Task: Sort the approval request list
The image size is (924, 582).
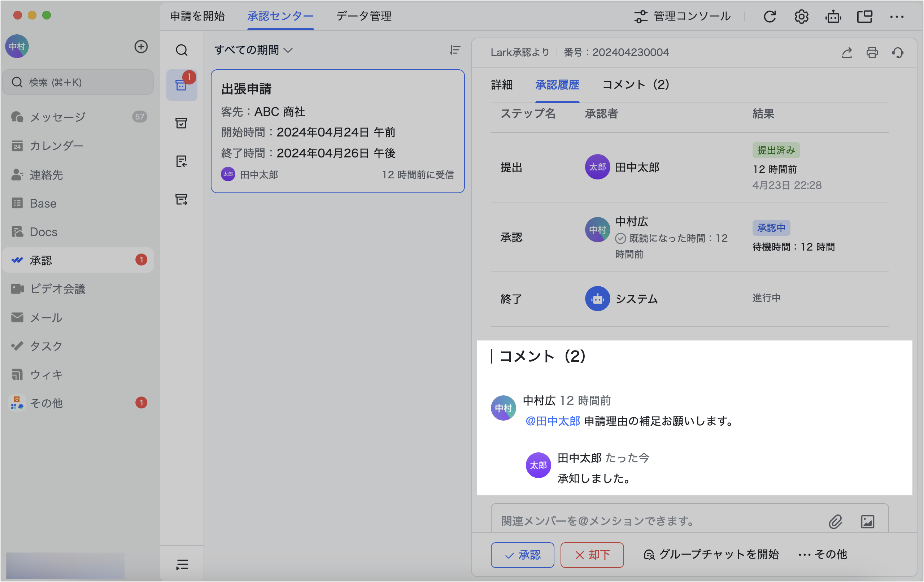Action: (454, 50)
